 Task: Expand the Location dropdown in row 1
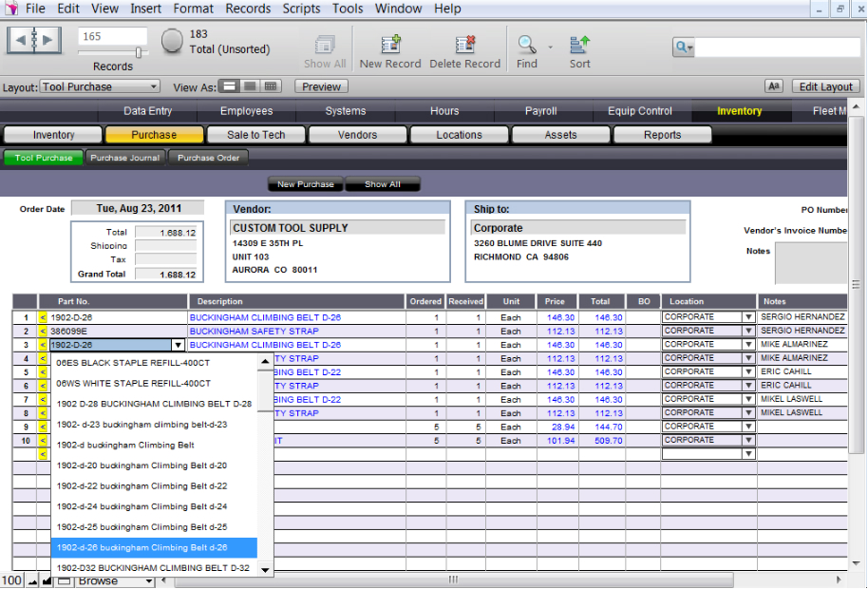click(748, 317)
